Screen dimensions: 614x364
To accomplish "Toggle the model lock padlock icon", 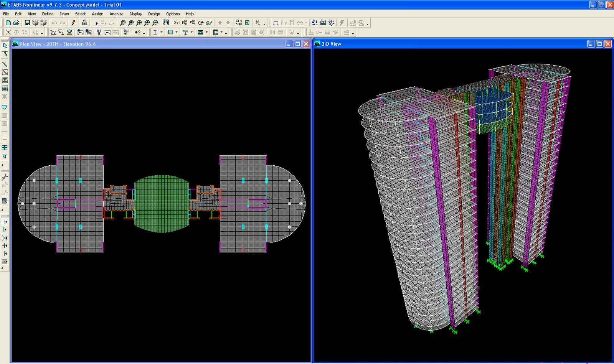I will click(x=84, y=23).
